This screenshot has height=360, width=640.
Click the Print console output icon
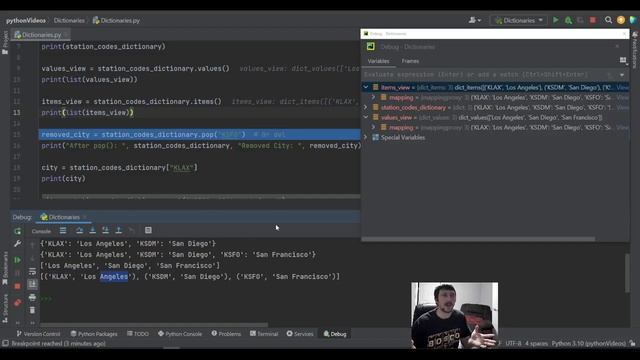tap(32, 298)
